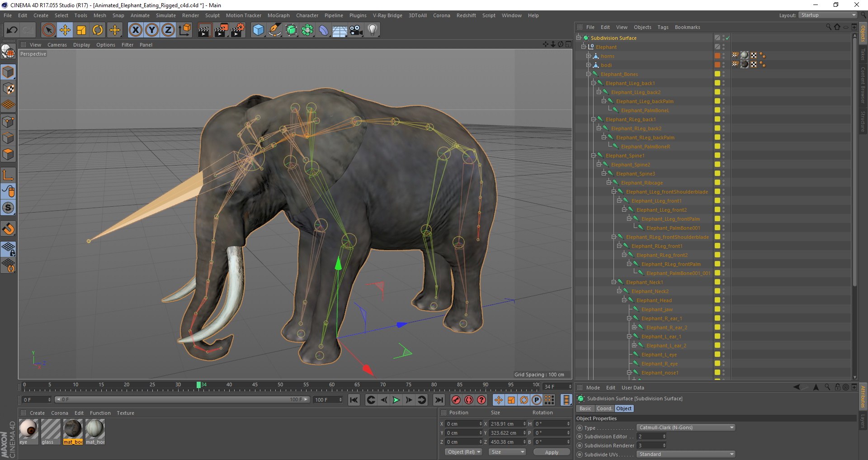Viewport: 868px width, 460px height.
Task: Open Subdivide UVs Standard dropdown
Action: click(x=686, y=454)
